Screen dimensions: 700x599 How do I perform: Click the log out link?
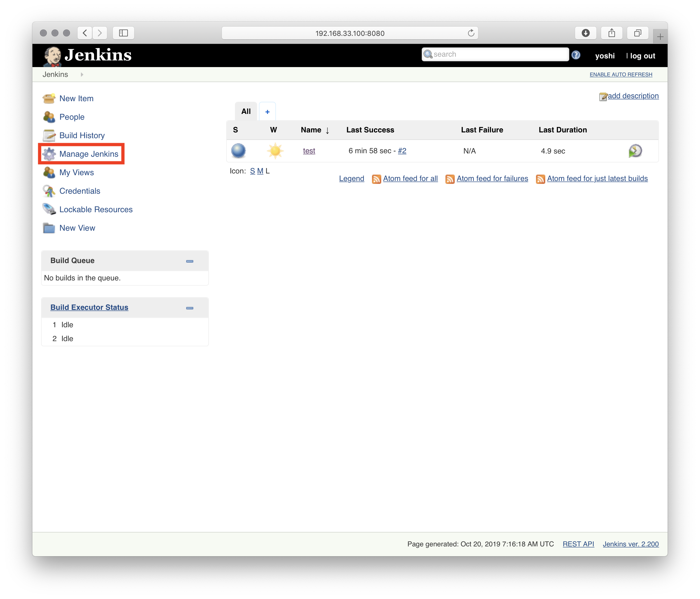pos(642,56)
